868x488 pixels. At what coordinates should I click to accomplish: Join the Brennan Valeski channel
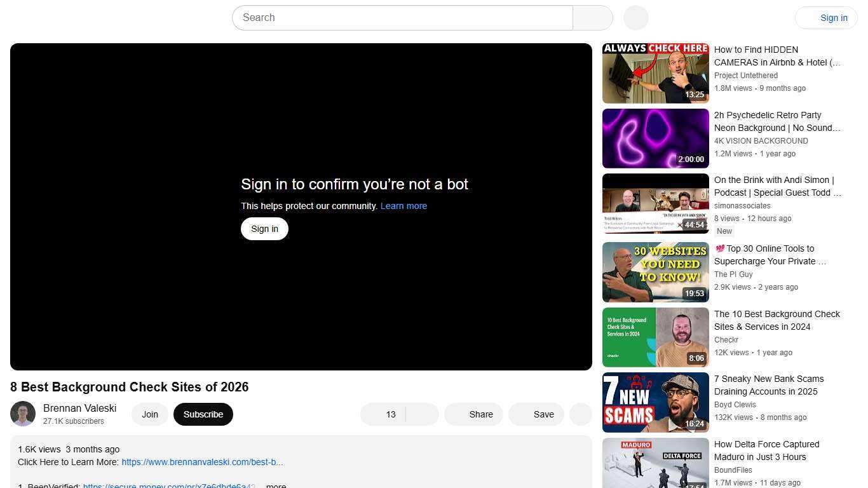click(x=150, y=414)
